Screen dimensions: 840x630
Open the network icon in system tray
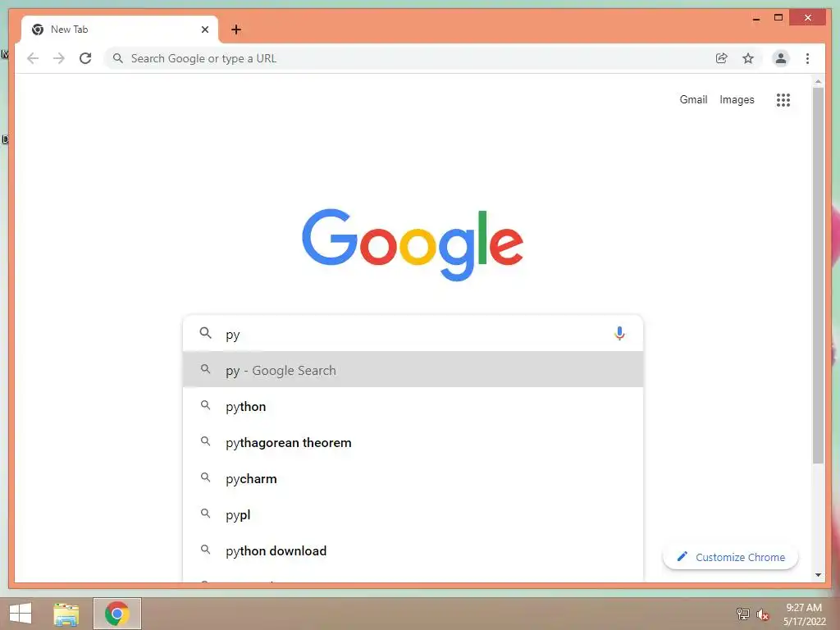pyautogui.click(x=742, y=614)
